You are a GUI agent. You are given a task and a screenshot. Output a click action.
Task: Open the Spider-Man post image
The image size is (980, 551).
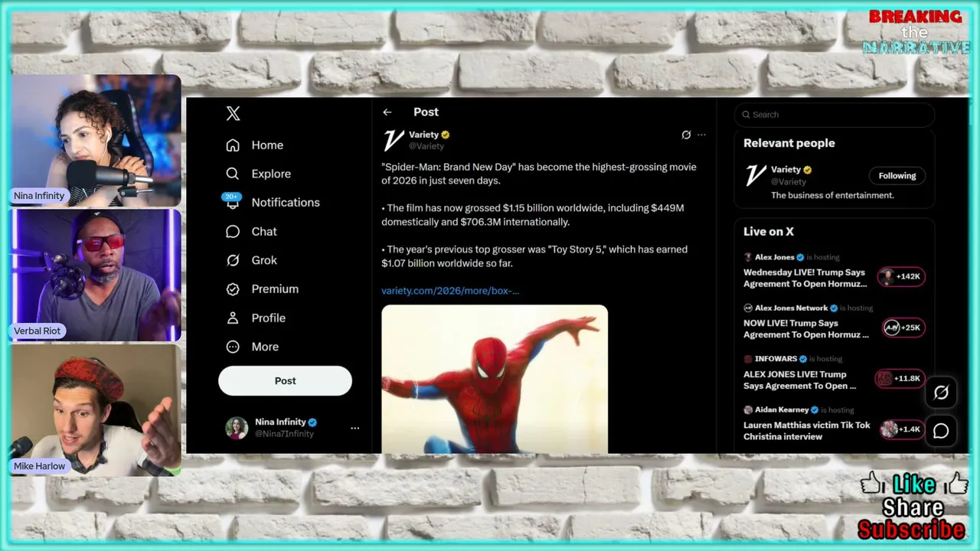495,379
